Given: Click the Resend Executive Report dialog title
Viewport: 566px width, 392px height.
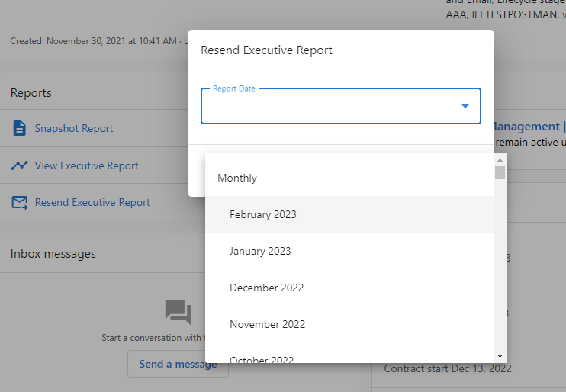Looking at the screenshot, I should [x=266, y=50].
